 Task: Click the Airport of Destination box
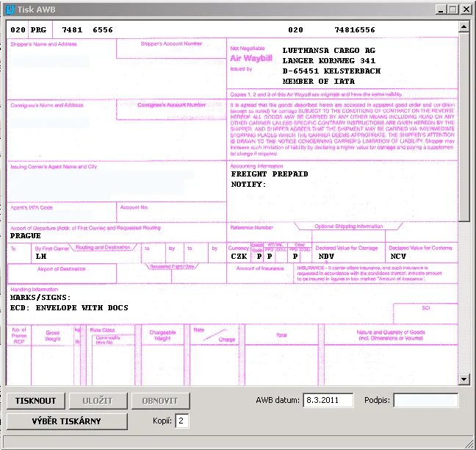click(62, 274)
